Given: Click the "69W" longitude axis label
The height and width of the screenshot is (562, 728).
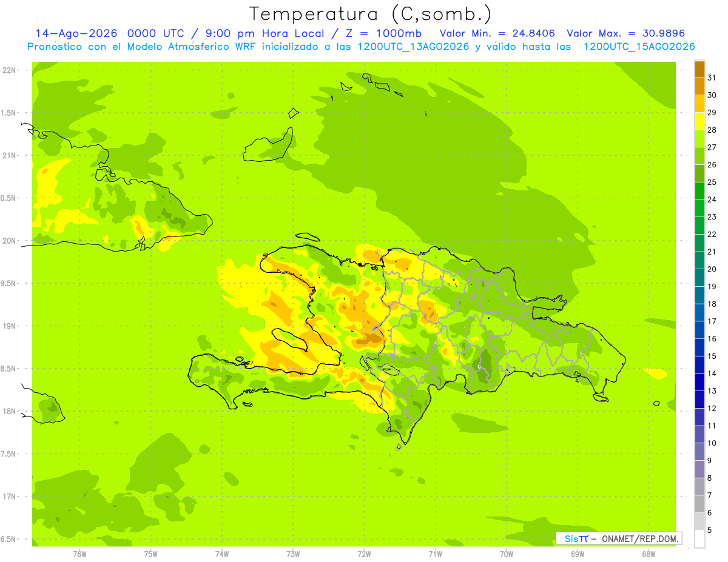Looking at the screenshot, I should click(578, 554).
